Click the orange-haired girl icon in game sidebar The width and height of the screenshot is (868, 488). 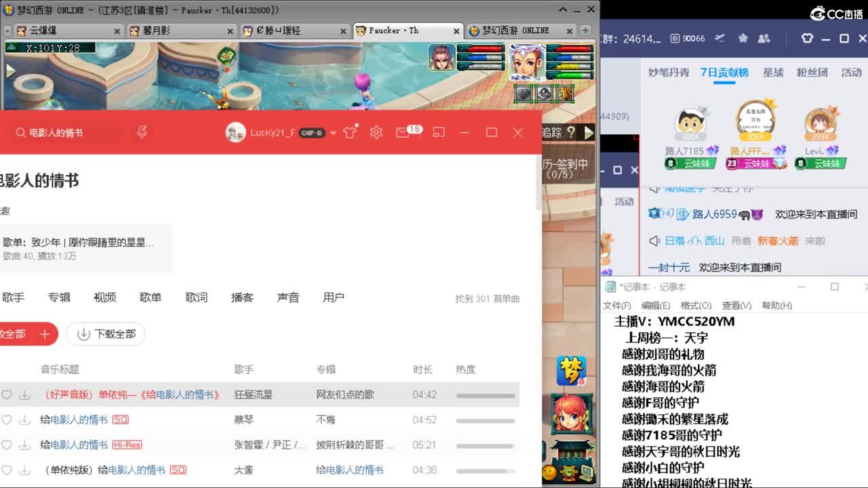tap(571, 414)
